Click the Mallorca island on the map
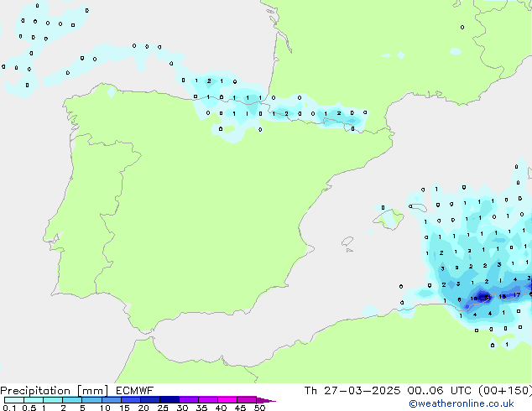The height and width of the screenshot is (411, 532). 389,218
